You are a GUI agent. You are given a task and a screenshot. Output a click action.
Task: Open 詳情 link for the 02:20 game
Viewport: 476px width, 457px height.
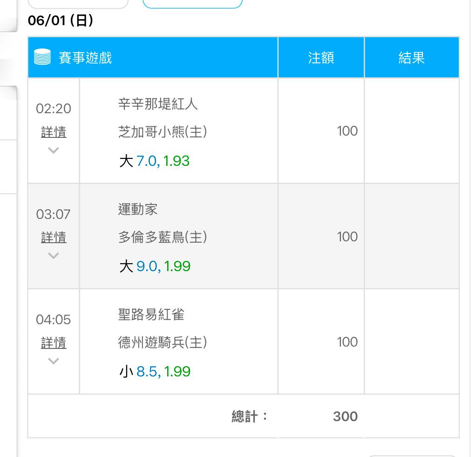(54, 132)
